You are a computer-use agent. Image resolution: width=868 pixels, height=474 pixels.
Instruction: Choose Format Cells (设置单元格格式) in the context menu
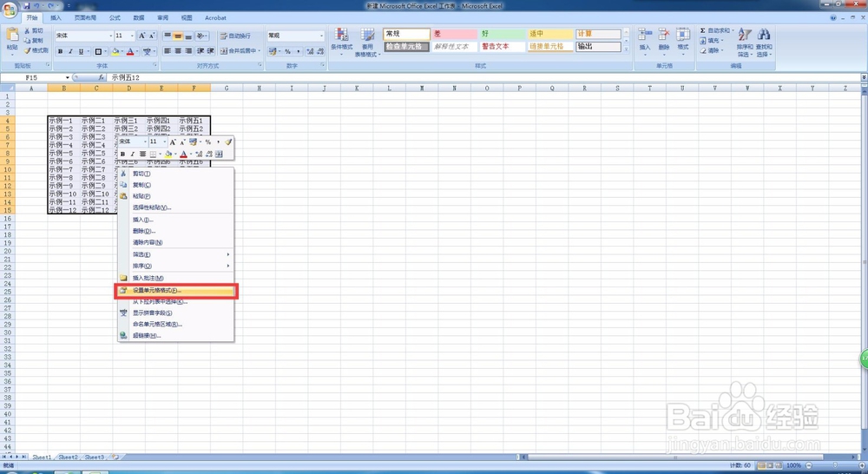[x=176, y=290]
